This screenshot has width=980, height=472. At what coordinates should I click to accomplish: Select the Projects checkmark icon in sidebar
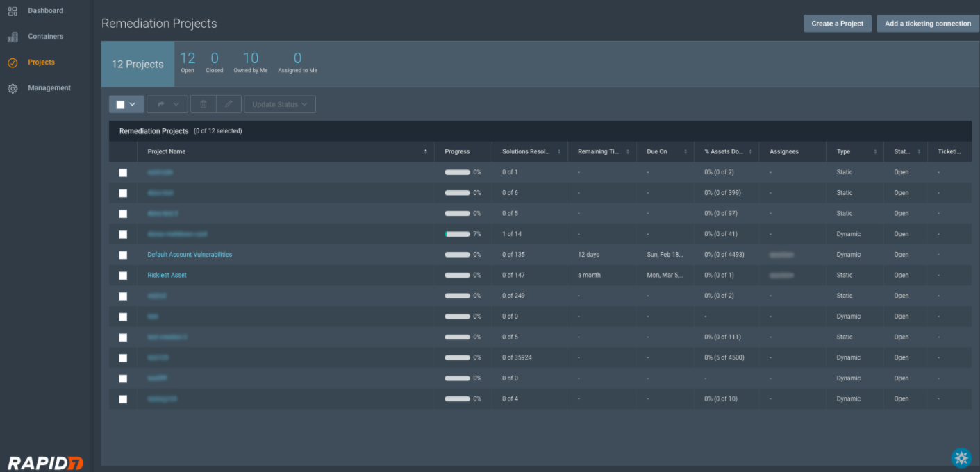click(13, 62)
